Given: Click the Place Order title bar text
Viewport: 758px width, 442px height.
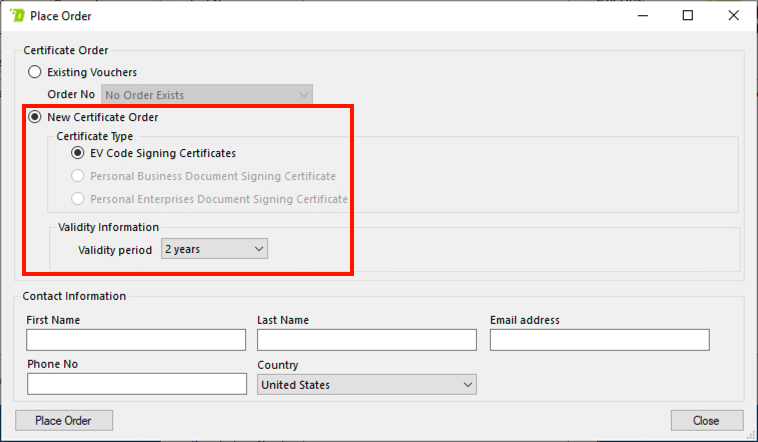Looking at the screenshot, I should (x=62, y=16).
